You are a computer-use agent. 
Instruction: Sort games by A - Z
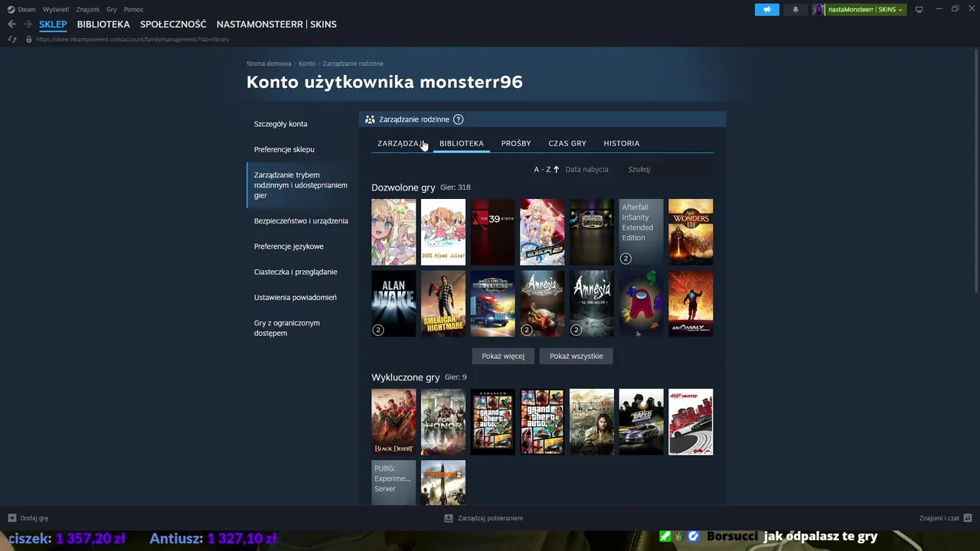pyautogui.click(x=542, y=169)
